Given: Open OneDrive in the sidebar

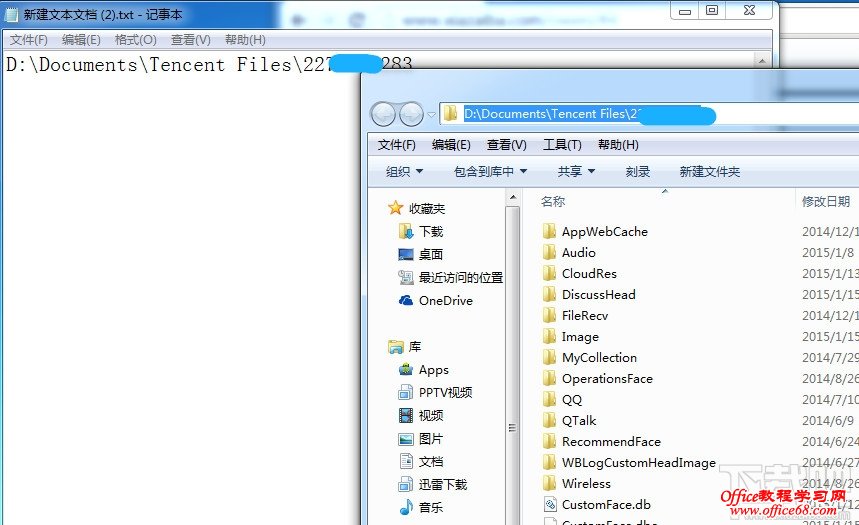Looking at the screenshot, I should click(446, 300).
